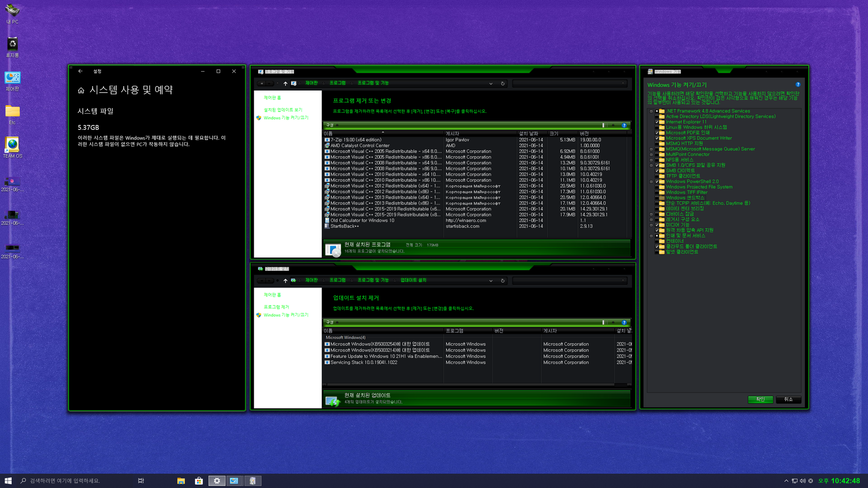This screenshot has width=868, height=488.
Task: Click 프로그램 breadcrumb in 프로그램 및 기능 window
Action: [338, 83]
